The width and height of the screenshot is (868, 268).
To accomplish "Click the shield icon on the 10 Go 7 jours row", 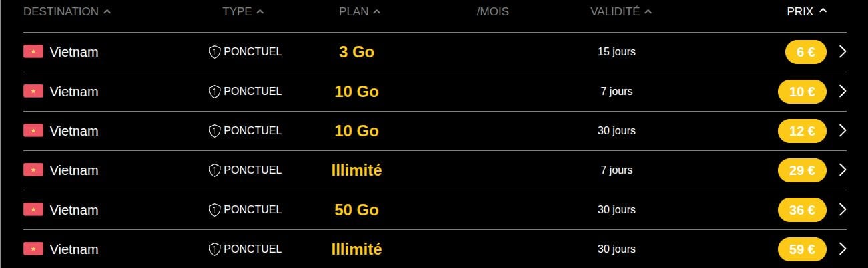I will click(214, 92).
